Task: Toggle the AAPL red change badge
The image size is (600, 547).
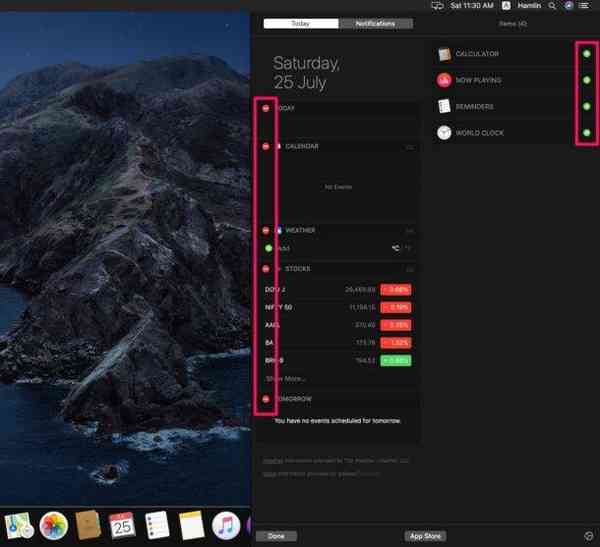Action: click(396, 325)
